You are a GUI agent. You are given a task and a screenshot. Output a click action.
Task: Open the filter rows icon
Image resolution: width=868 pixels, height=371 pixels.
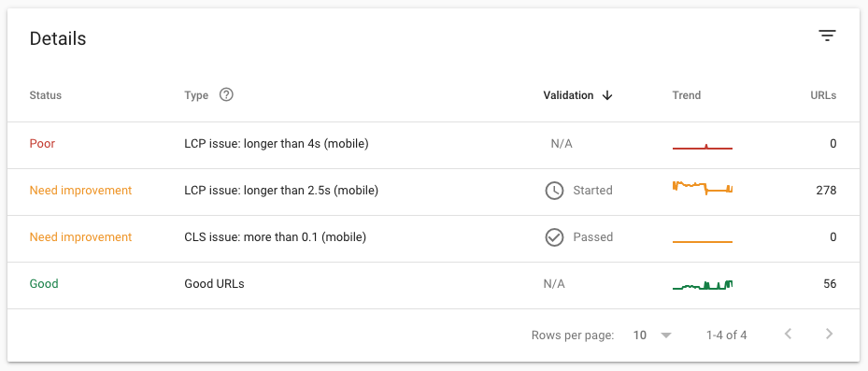827,36
